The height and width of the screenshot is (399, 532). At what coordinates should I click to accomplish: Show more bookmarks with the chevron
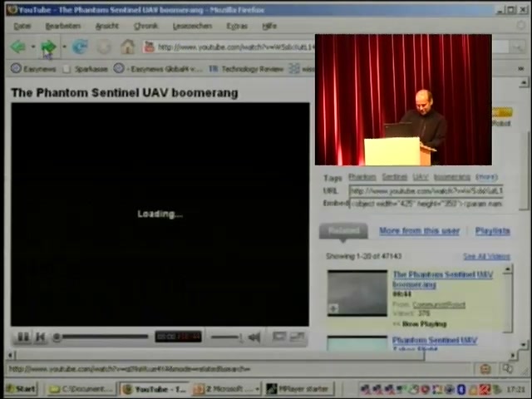521,69
